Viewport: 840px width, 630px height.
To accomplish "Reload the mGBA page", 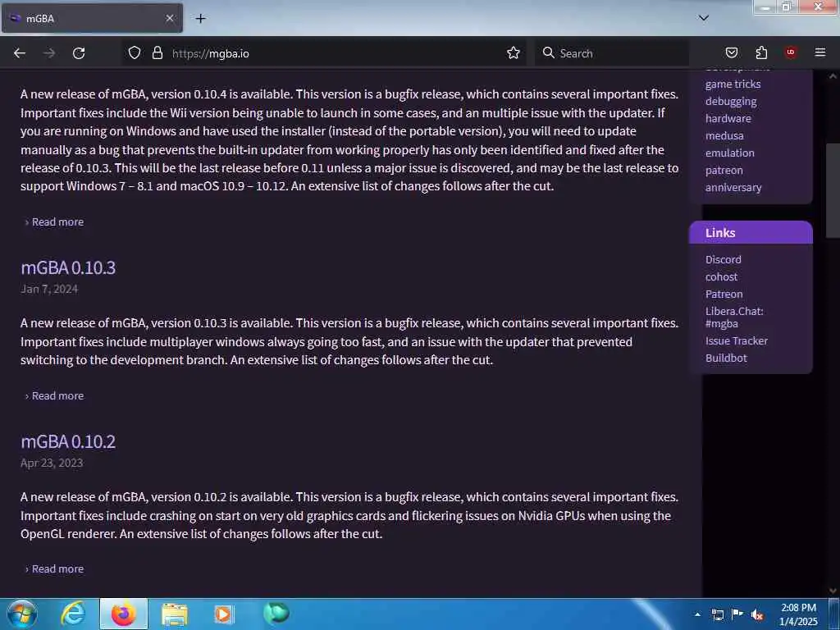I will tap(79, 53).
